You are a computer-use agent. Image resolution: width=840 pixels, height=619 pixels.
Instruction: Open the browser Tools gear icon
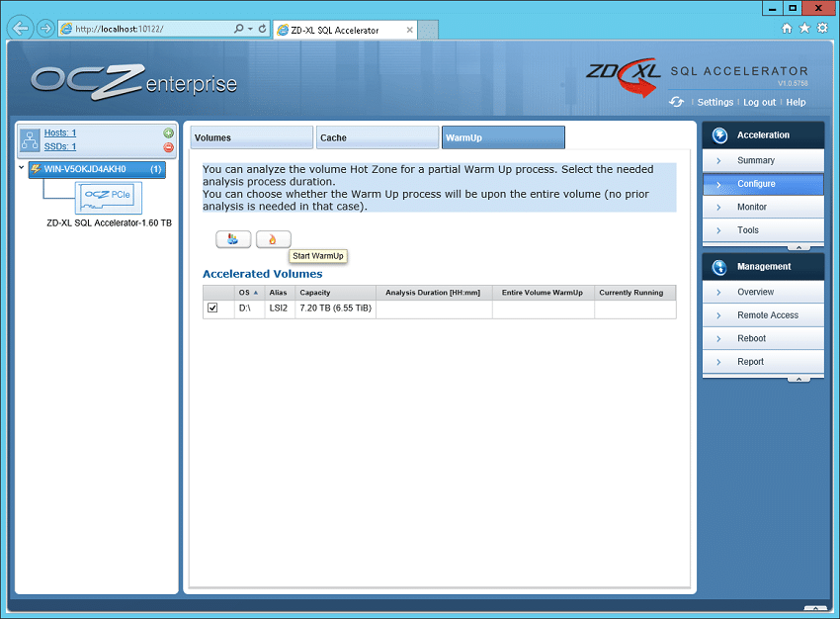822,28
